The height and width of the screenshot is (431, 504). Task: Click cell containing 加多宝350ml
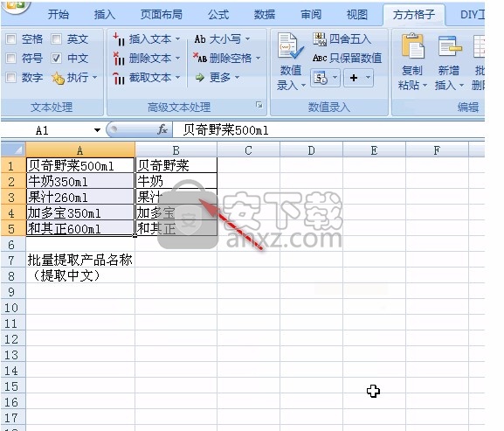coord(80,212)
